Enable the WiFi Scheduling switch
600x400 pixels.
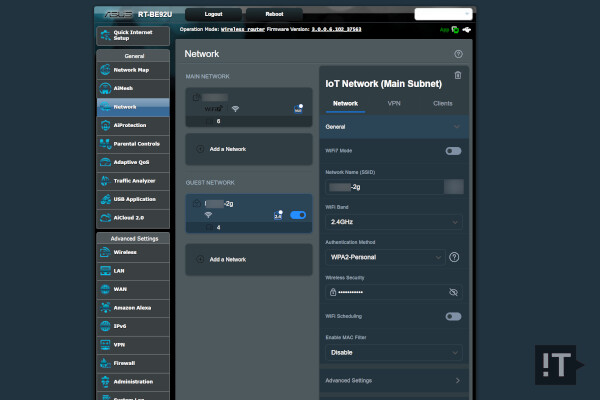pyautogui.click(x=453, y=316)
